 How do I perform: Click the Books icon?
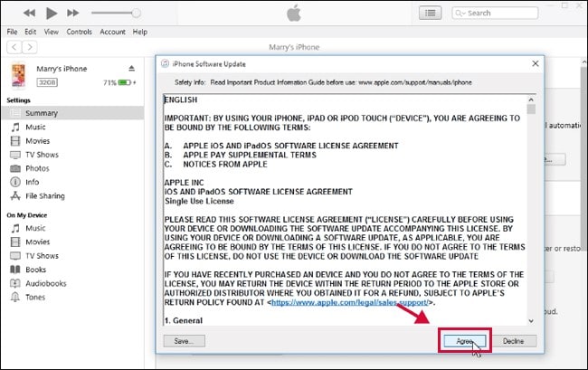coord(15,270)
